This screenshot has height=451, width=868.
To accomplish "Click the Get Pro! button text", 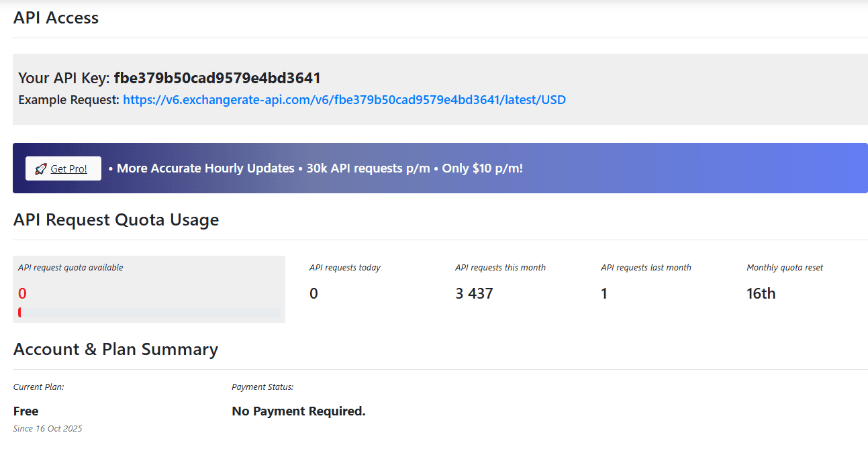I will click(68, 169).
